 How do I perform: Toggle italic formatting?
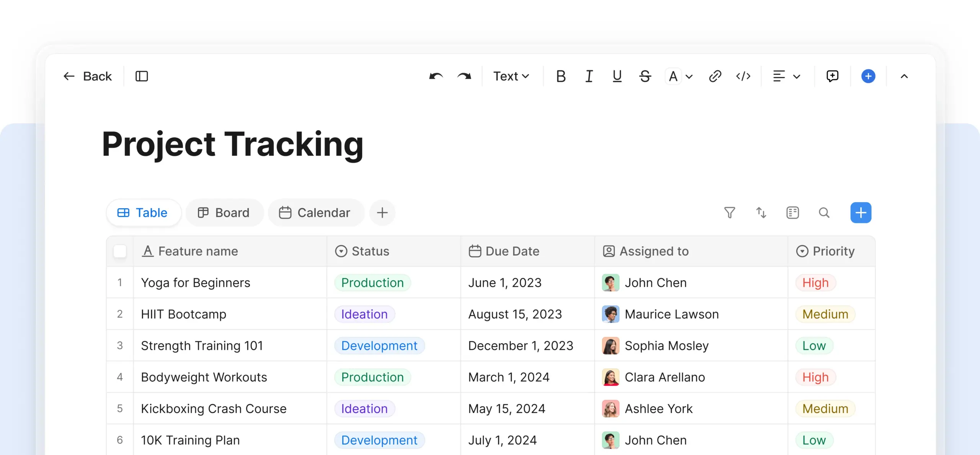(x=589, y=76)
